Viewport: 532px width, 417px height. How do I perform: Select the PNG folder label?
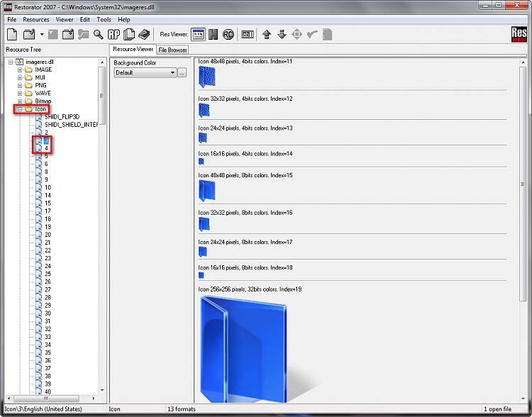point(40,86)
